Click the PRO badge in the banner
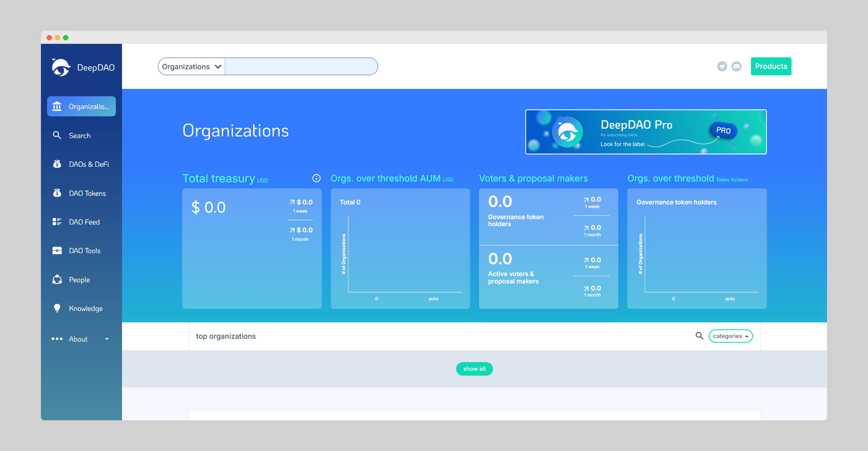This screenshot has width=868, height=451. click(x=723, y=130)
